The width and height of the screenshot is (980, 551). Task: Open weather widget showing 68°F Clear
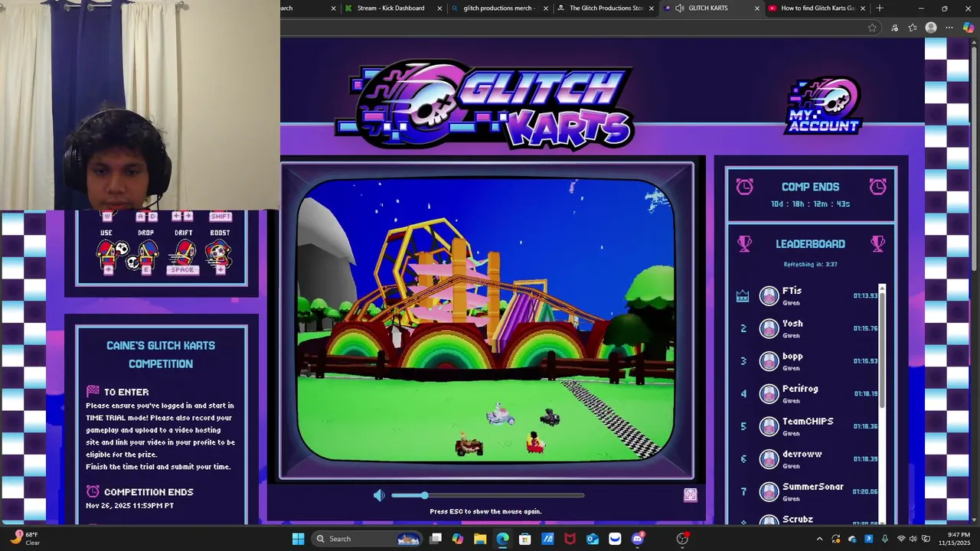24,539
